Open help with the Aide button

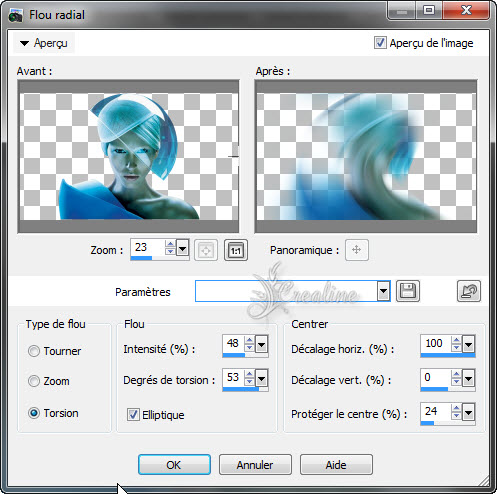[x=336, y=464]
